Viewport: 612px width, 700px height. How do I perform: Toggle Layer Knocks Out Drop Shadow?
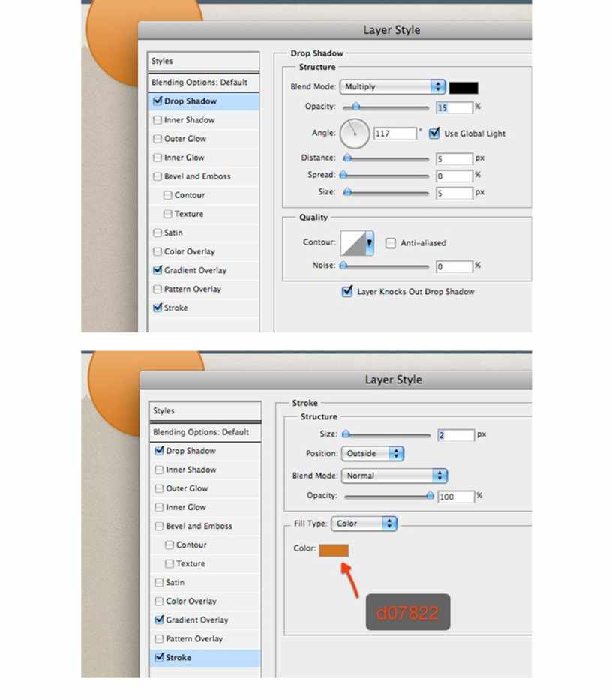point(346,292)
